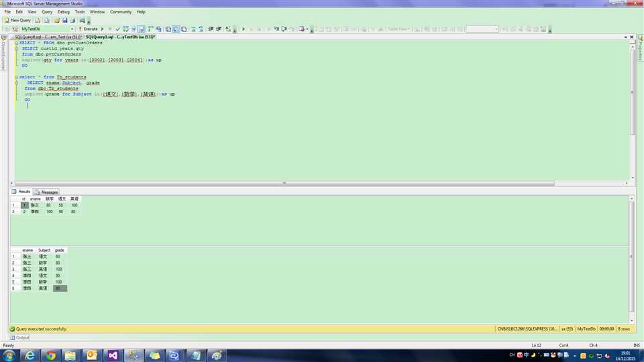Toggle Results to File icon
The height and width of the screenshot is (362, 644).
pyautogui.click(x=184, y=29)
